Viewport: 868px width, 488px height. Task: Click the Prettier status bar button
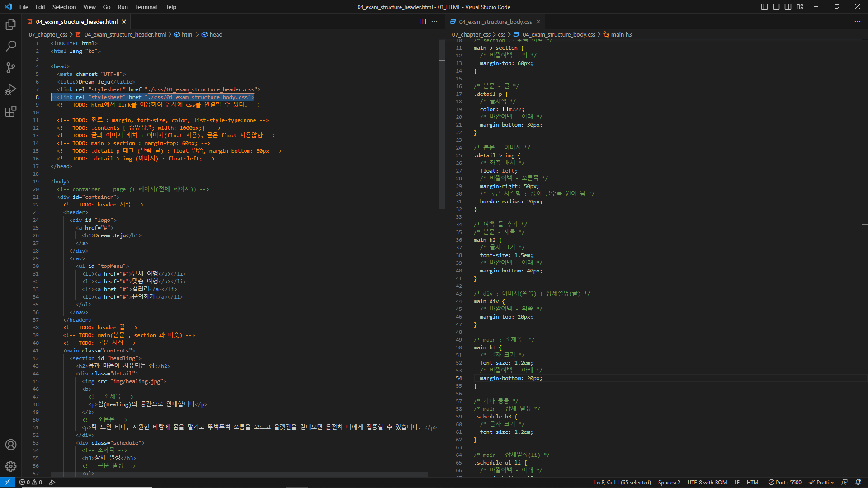coord(821,482)
